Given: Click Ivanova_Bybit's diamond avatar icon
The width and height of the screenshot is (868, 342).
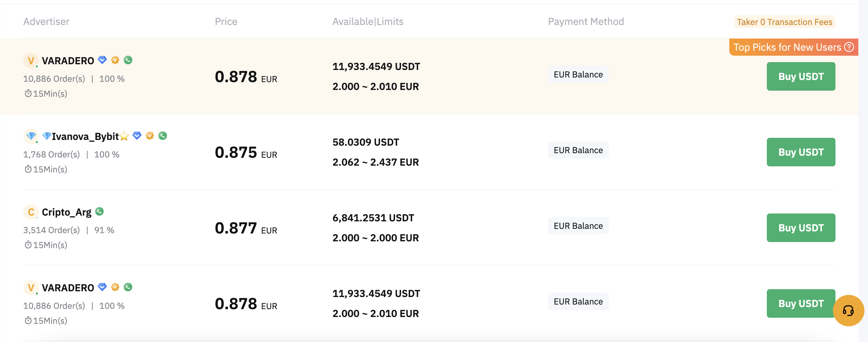Looking at the screenshot, I should click(31, 136).
